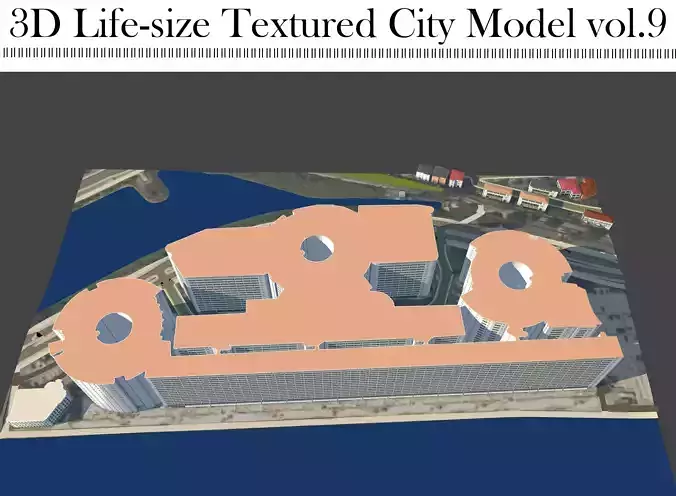Viewport: 676px width, 496px height.
Task: Click the 3D city model render image
Action: point(338,284)
